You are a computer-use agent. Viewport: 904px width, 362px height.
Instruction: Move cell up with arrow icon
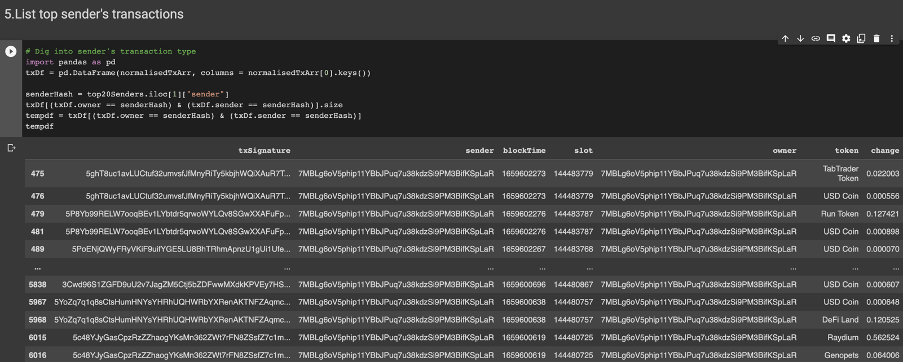(x=785, y=39)
